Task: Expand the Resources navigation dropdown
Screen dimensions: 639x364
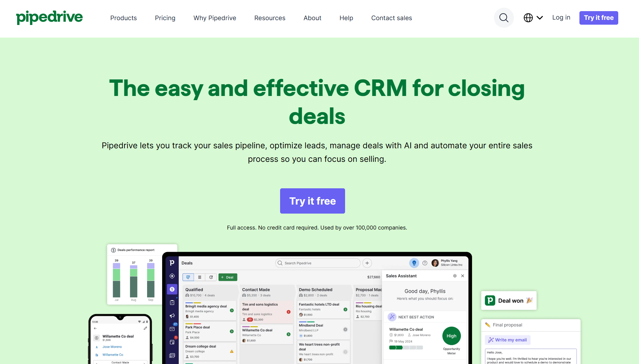Action: pos(270,18)
